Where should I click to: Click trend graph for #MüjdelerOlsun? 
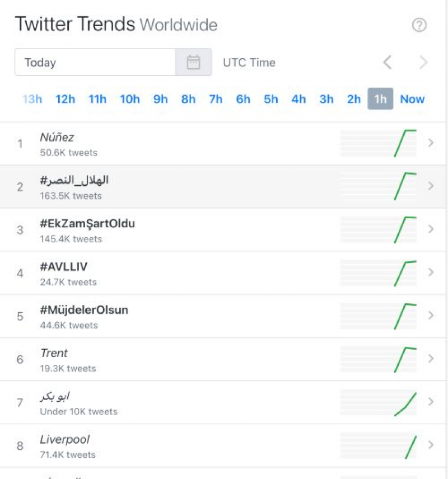(x=378, y=316)
